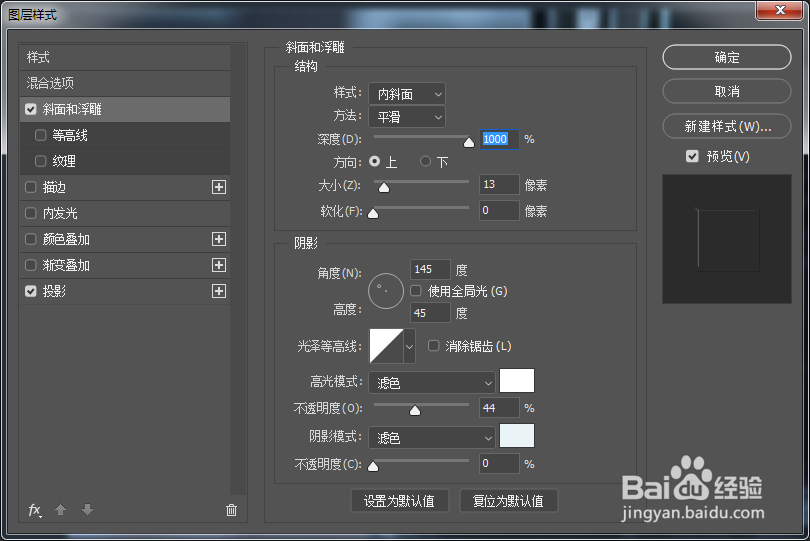Click the 取消 button
Image resolution: width=810 pixels, height=541 pixels.
coord(727,91)
